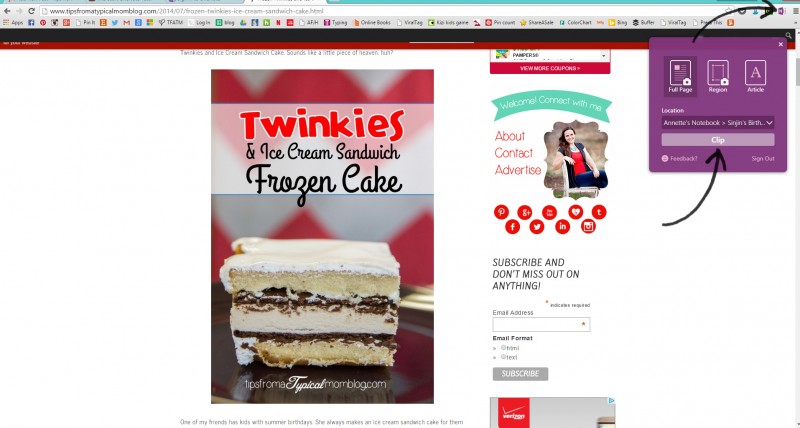The width and height of the screenshot is (800, 428).
Task: Expand the notebook Location dropdown
Action: [718, 123]
